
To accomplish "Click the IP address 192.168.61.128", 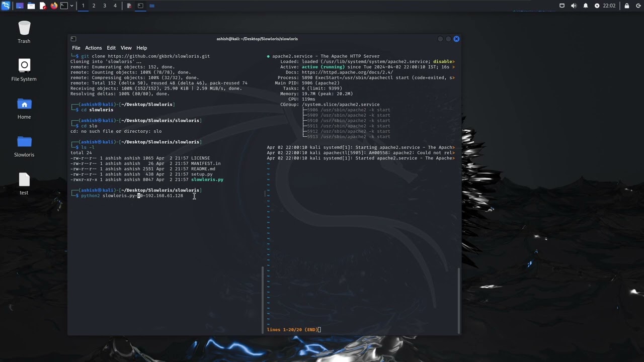I will point(164,196).
